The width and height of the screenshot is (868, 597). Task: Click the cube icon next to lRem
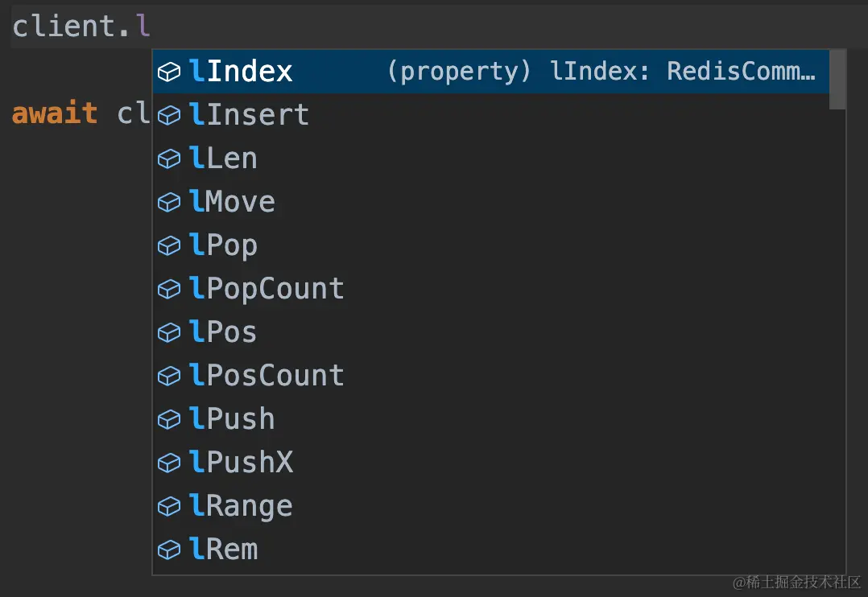169,550
